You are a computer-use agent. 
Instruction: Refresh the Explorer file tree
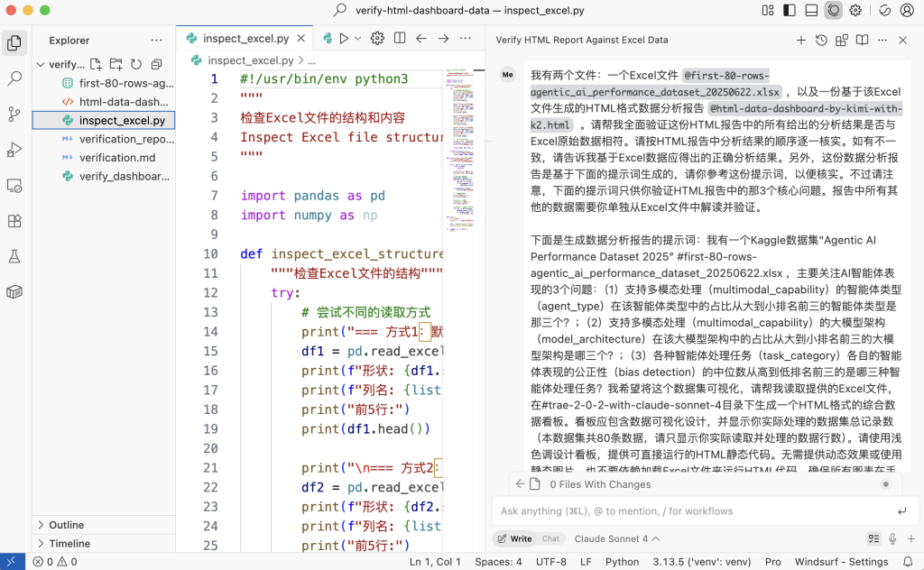(x=136, y=65)
